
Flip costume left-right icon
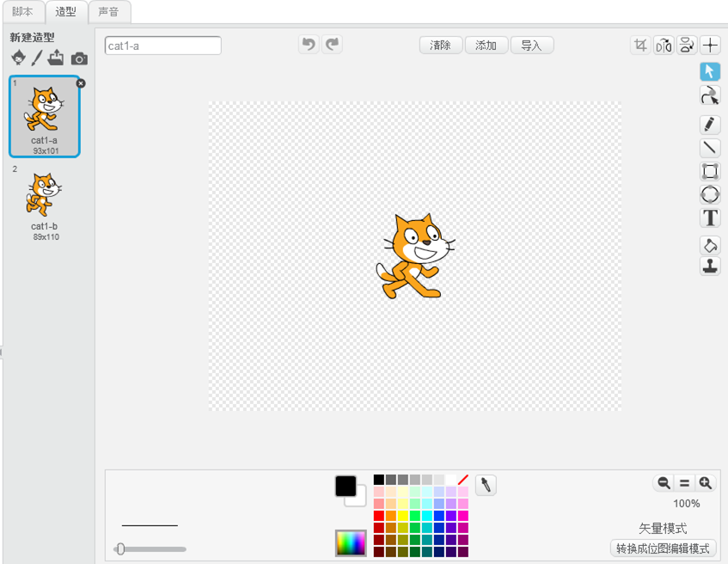tap(664, 45)
